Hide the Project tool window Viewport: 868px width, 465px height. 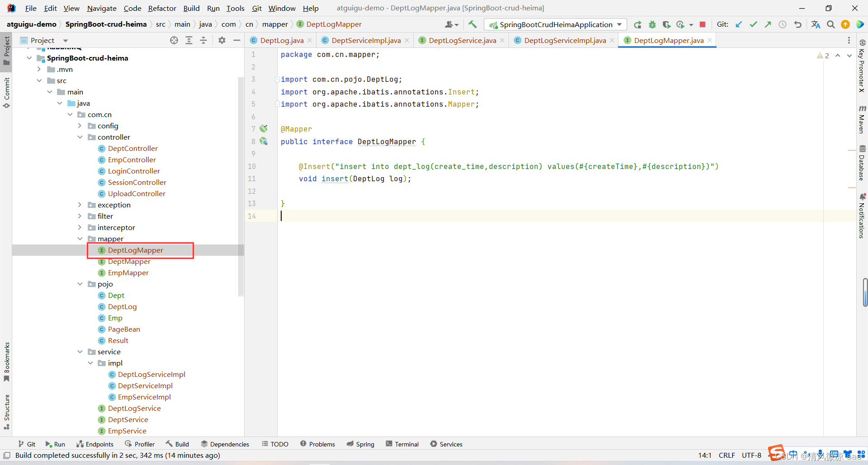coord(236,40)
